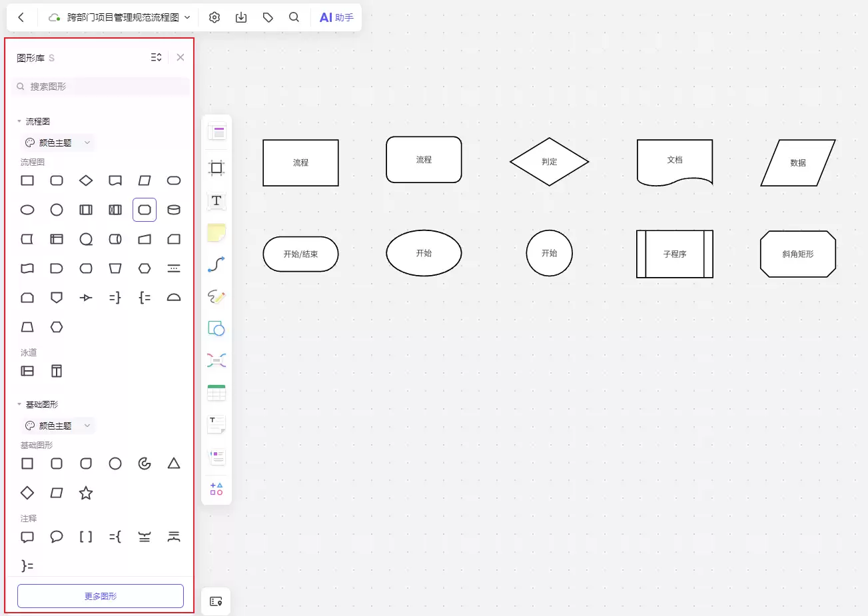Select the rectangular speech bubble in 注释
This screenshot has width=868, height=616.
pyautogui.click(x=27, y=537)
